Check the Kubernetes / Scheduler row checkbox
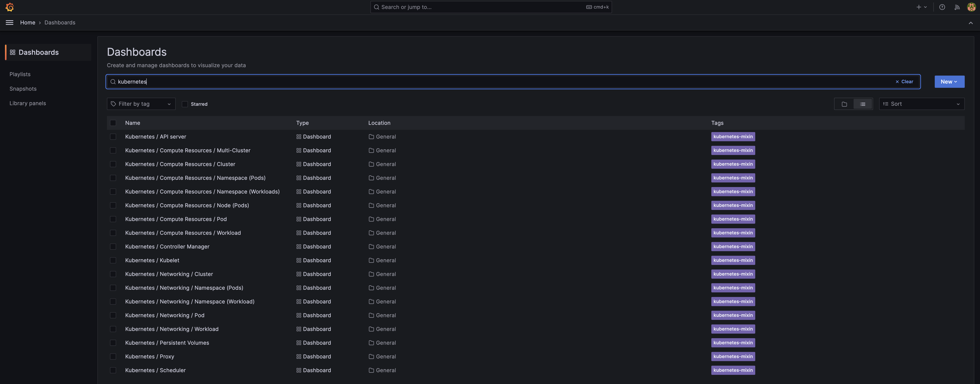Viewport: 980px width, 384px height. 113,370
